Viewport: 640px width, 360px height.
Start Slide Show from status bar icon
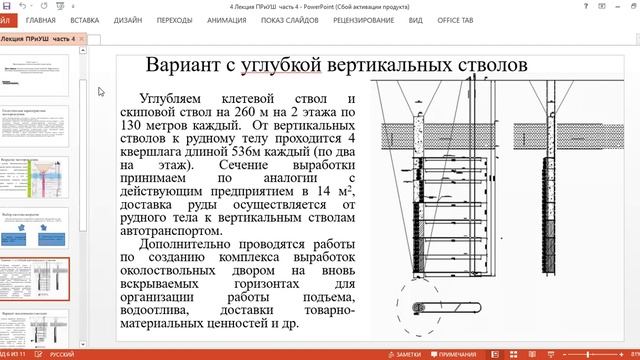(551, 354)
